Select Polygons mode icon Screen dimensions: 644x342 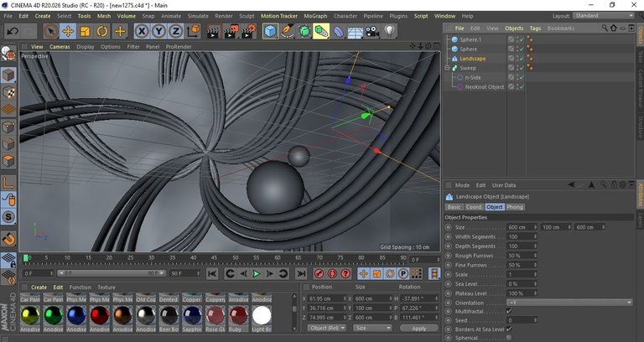click(8, 161)
